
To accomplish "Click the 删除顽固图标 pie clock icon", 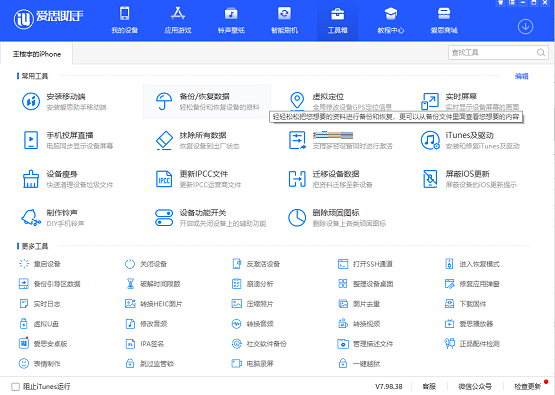I will coord(297,218).
